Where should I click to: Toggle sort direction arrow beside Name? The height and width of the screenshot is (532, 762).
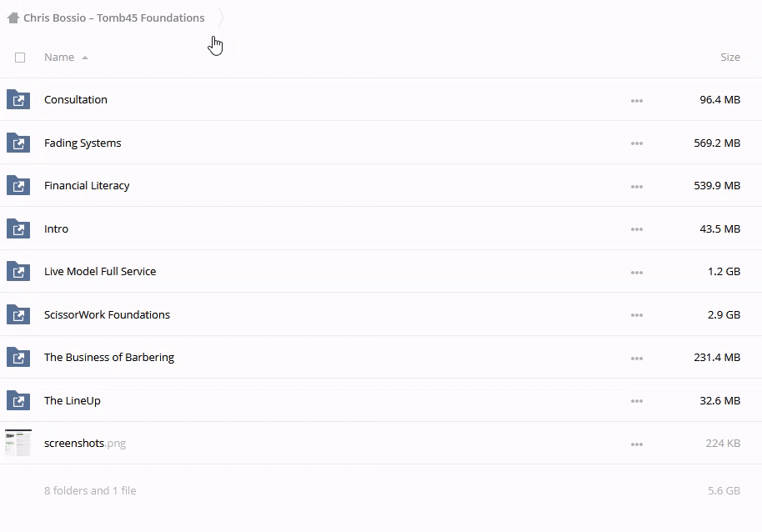(x=85, y=58)
